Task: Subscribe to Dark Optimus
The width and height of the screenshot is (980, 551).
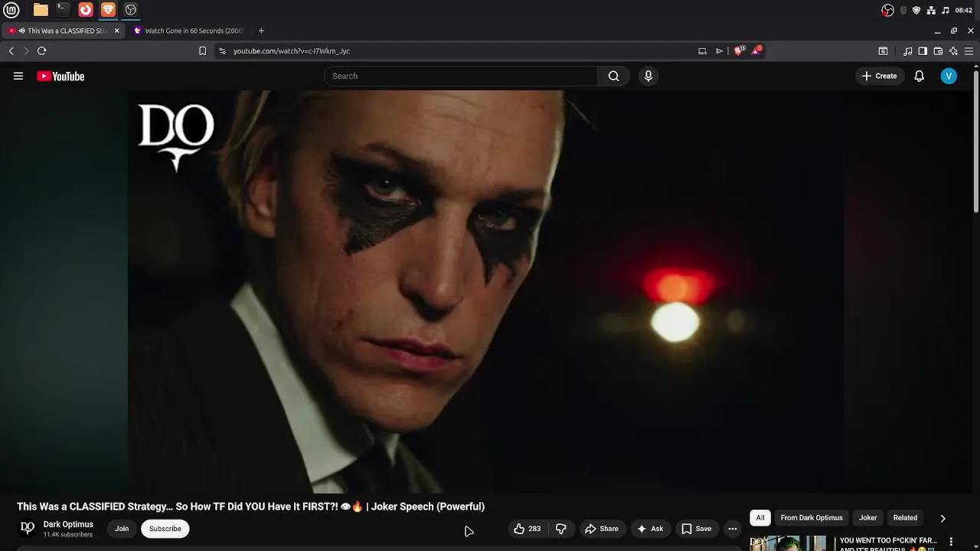Action: (165, 529)
